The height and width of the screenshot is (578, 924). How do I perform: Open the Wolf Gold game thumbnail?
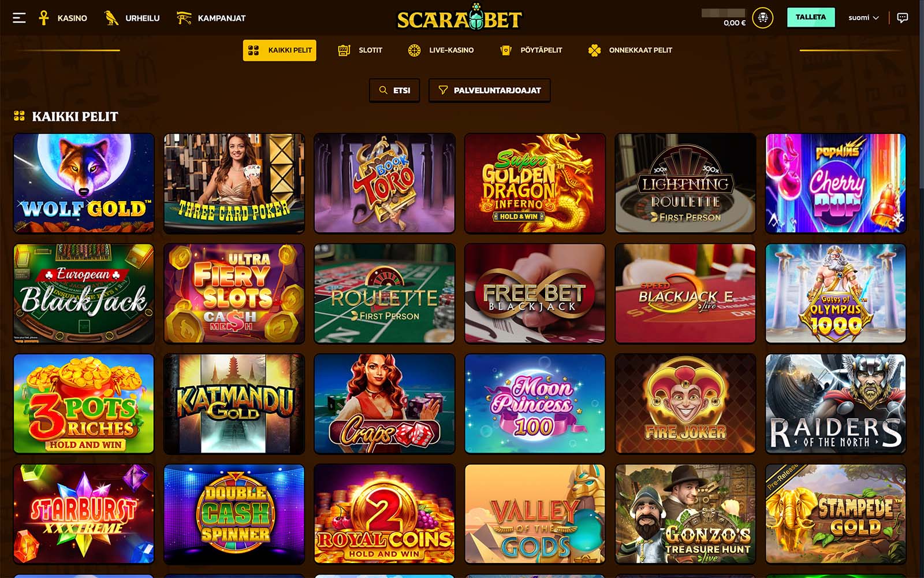(84, 183)
